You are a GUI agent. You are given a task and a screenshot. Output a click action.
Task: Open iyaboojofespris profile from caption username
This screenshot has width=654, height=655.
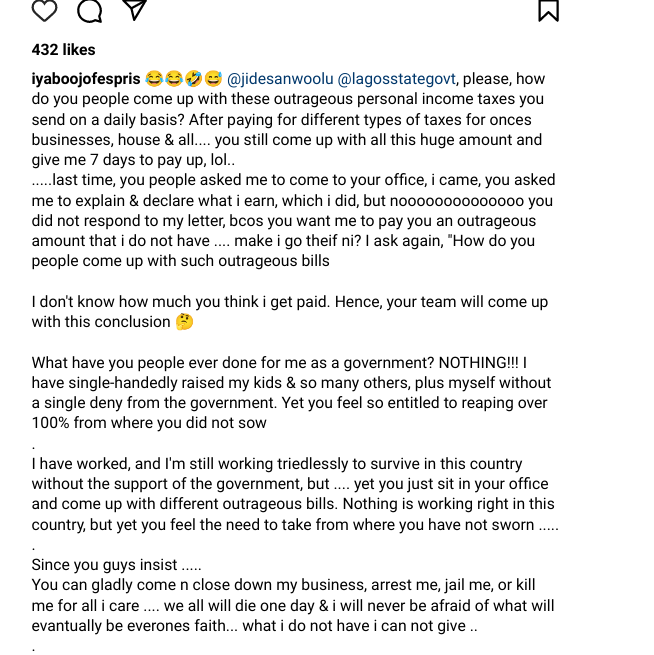tap(86, 79)
